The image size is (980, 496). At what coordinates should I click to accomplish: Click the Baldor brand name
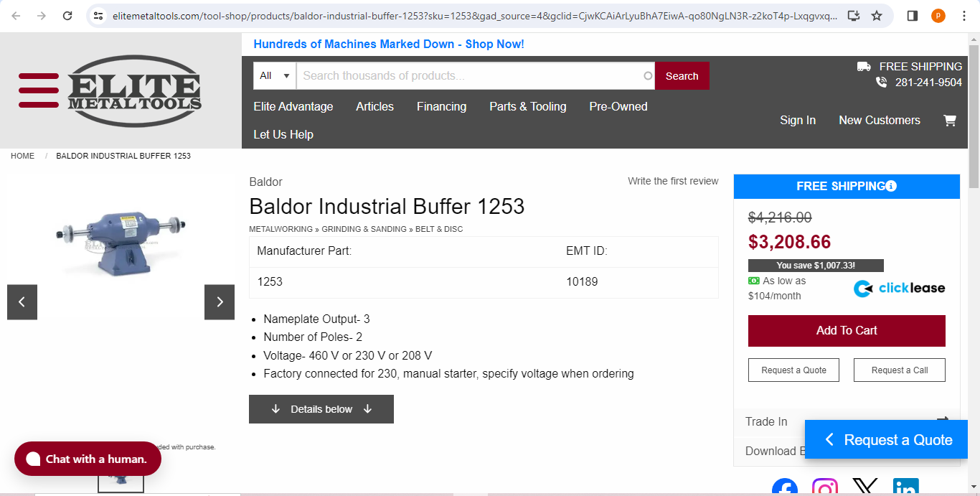[265, 182]
